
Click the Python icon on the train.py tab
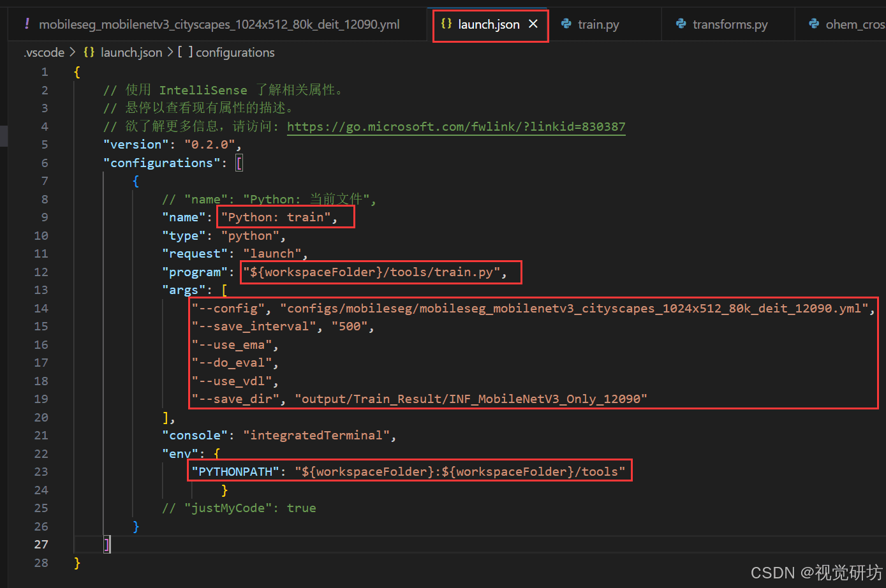567,24
